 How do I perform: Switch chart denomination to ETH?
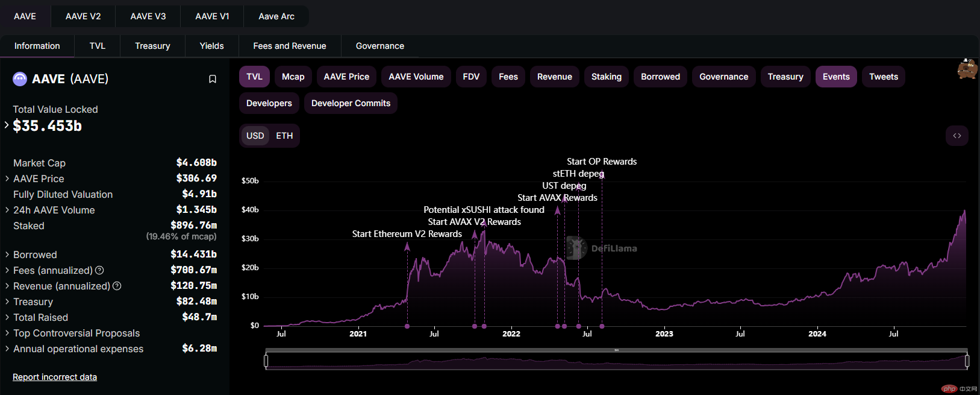coord(284,136)
